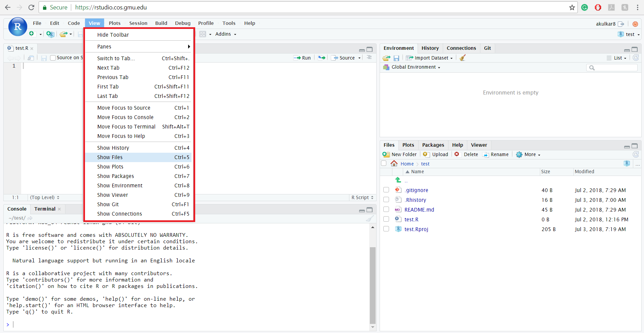Toggle the select-all checkbox in Files
The image size is (644, 333).
click(x=384, y=163)
